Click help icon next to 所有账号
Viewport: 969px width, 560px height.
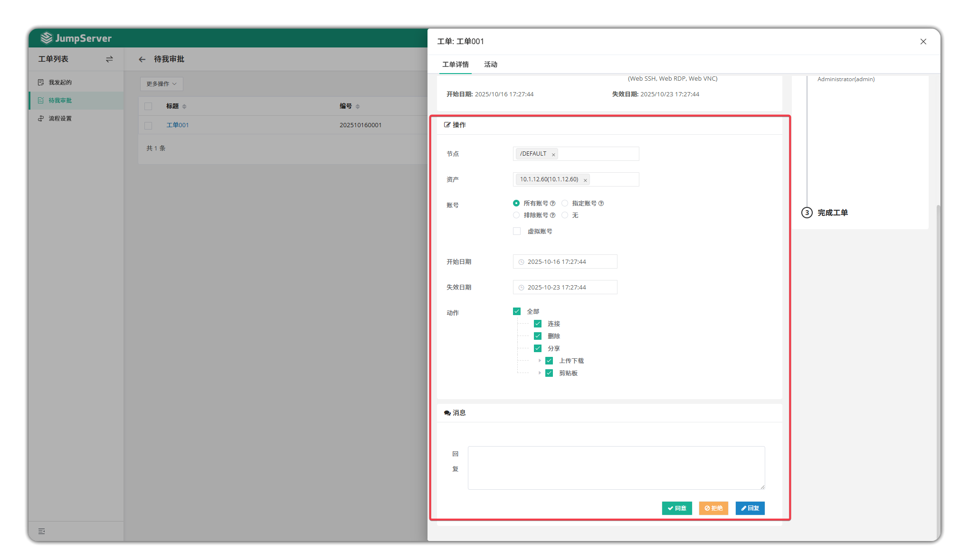[552, 204]
